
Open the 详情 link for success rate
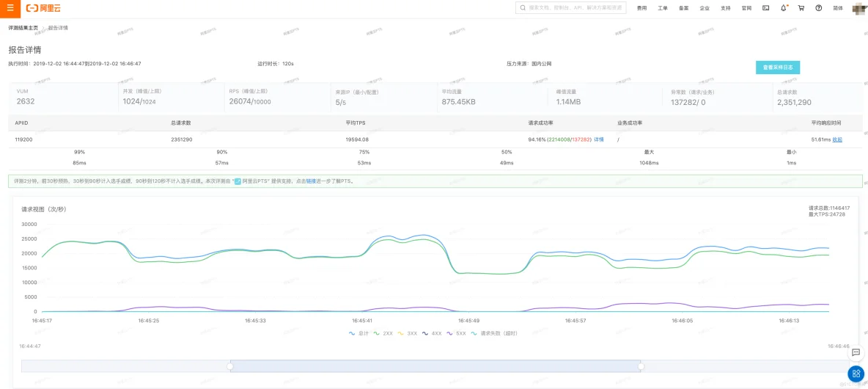[x=599, y=139]
